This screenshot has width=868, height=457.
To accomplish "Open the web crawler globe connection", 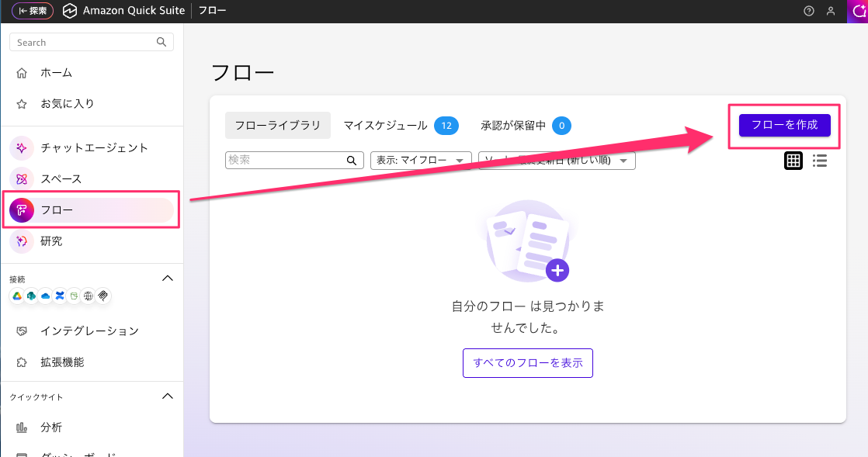I will coord(88,296).
